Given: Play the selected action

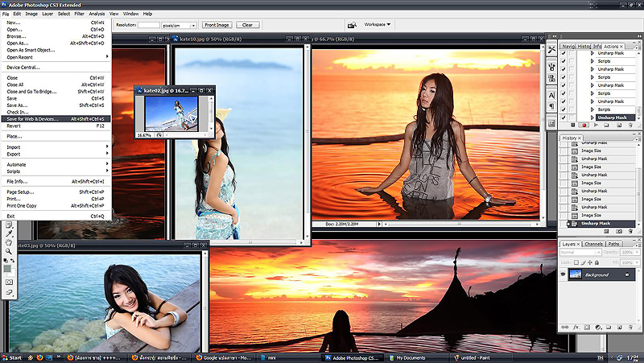Looking at the screenshot, I should [596, 126].
